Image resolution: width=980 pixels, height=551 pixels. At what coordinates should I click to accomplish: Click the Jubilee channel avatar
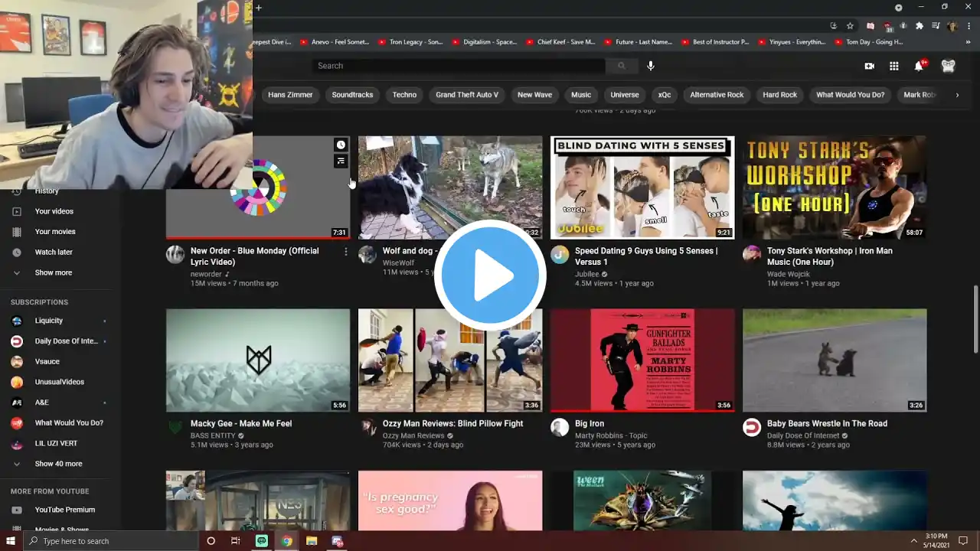point(560,255)
